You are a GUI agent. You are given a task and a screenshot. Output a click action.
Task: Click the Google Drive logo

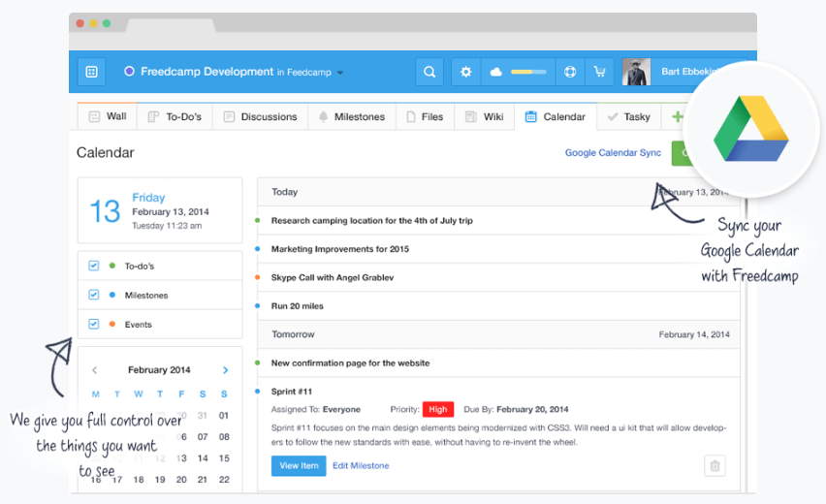(751, 129)
